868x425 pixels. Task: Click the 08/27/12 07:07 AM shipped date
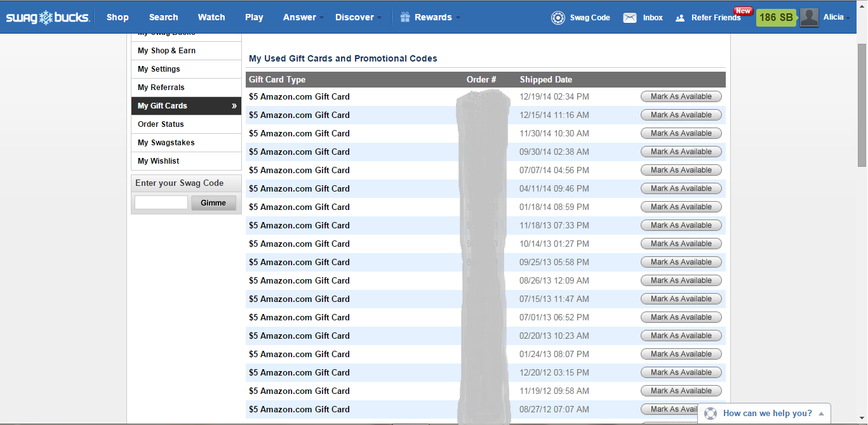coord(554,409)
